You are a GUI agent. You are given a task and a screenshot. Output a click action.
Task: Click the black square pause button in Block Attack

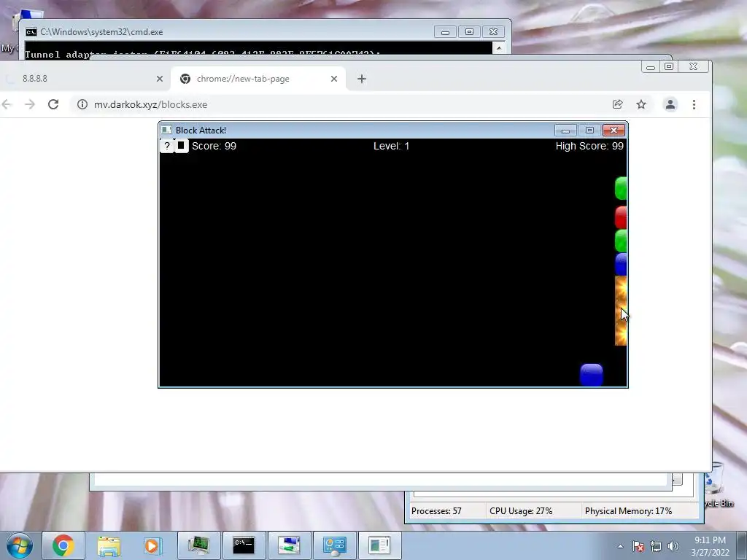181,146
